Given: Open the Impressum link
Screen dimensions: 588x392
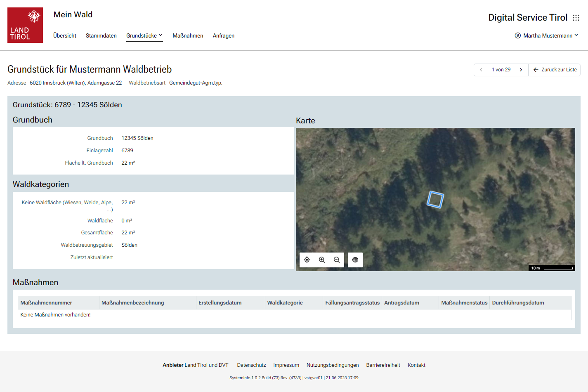Looking at the screenshot, I should [x=286, y=365].
